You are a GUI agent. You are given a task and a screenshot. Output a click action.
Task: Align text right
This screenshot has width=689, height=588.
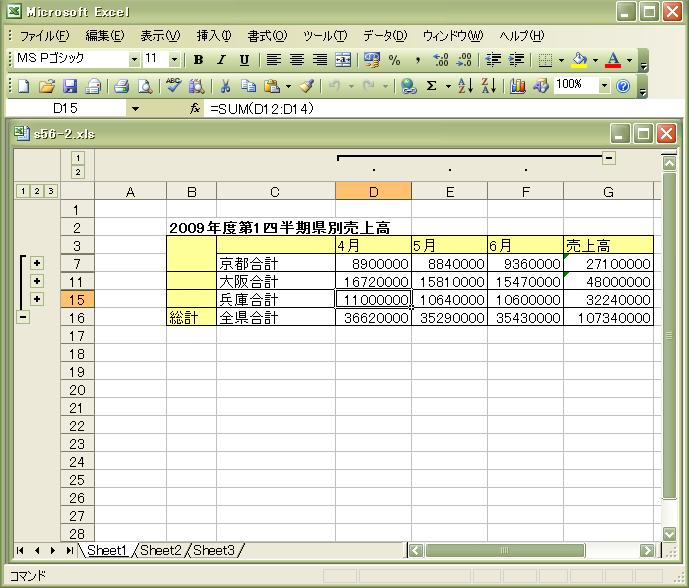(x=320, y=60)
